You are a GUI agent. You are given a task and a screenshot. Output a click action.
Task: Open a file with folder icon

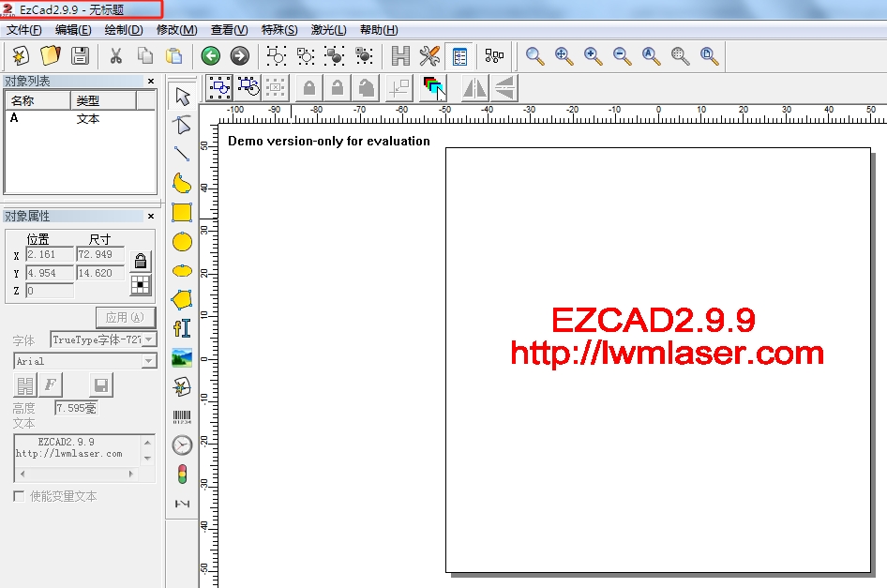tap(51, 55)
